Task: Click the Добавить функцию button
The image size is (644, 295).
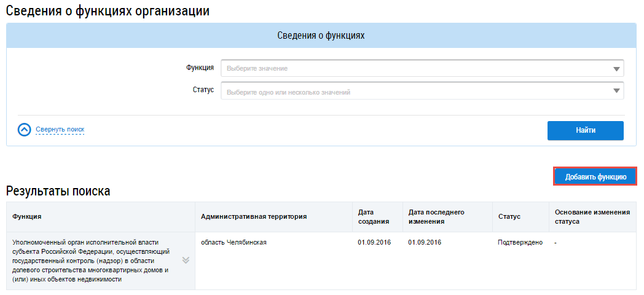Action: coord(595,176)
